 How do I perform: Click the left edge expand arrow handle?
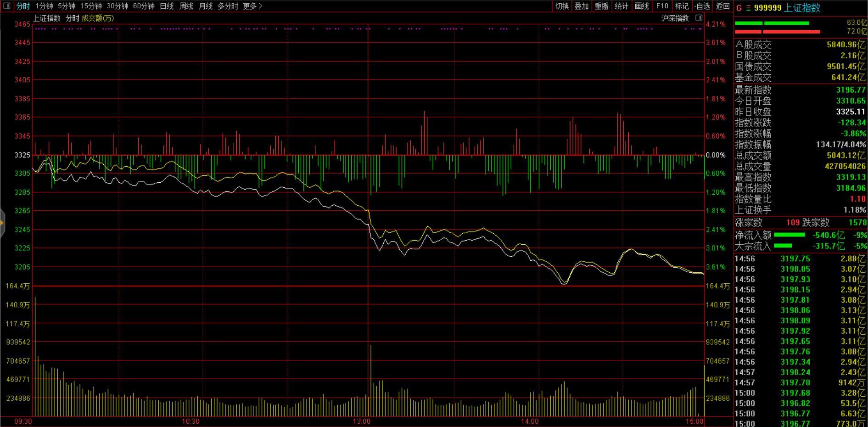[2, 223]
